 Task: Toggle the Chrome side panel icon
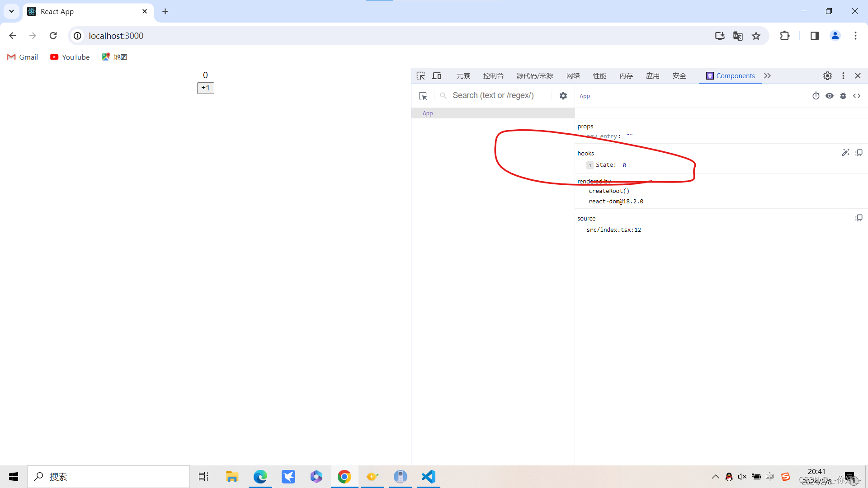[815, 36]
